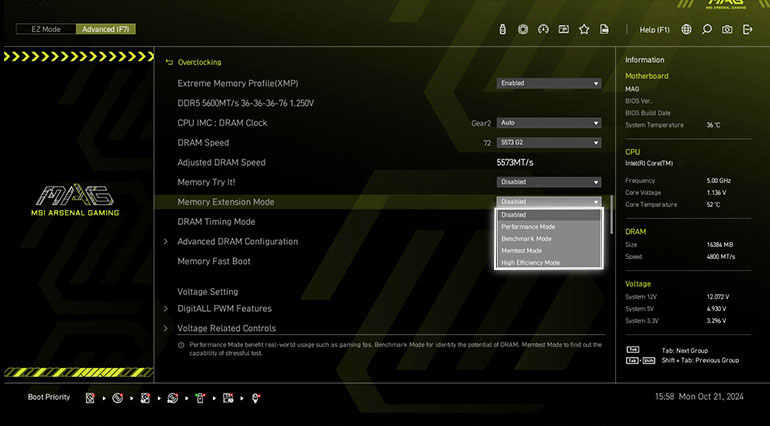Click the profile document icon
770x426 pixels.
(x=605, y=29)
